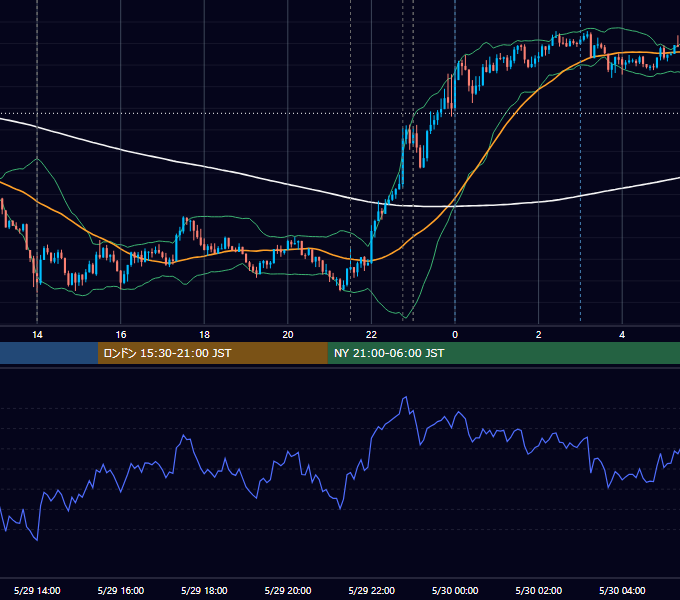The width and height of the screenshot is (680, 600).
Task: Click the hour label 2 on time axis
Action: click(539, 335)
